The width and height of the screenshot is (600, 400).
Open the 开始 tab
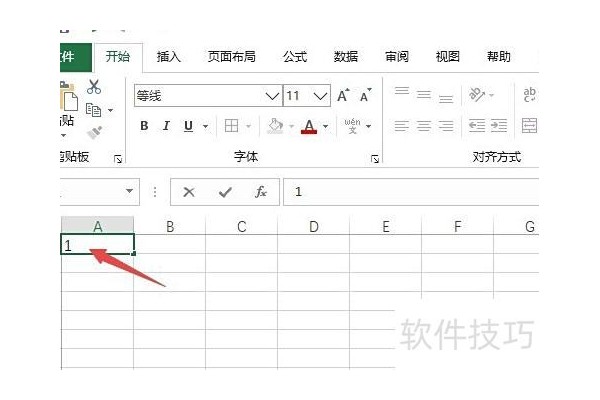[x=118, y=57]
